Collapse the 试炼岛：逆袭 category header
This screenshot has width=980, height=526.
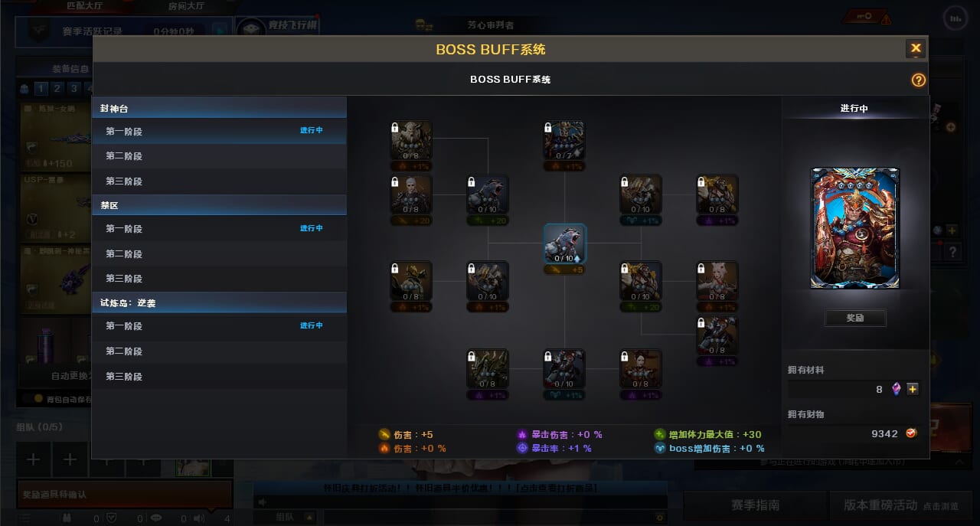[x=219, y=302]
